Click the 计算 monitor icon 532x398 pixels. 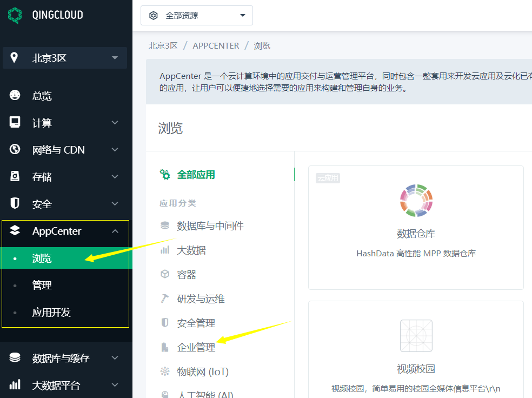pyautogui.click(x=15, y=122)
